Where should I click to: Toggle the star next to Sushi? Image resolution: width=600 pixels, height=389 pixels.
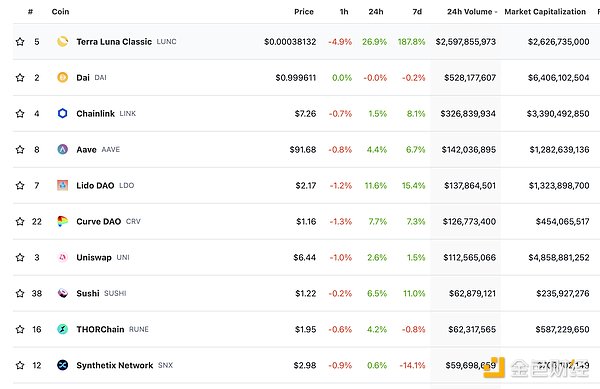tap(20, 293)
